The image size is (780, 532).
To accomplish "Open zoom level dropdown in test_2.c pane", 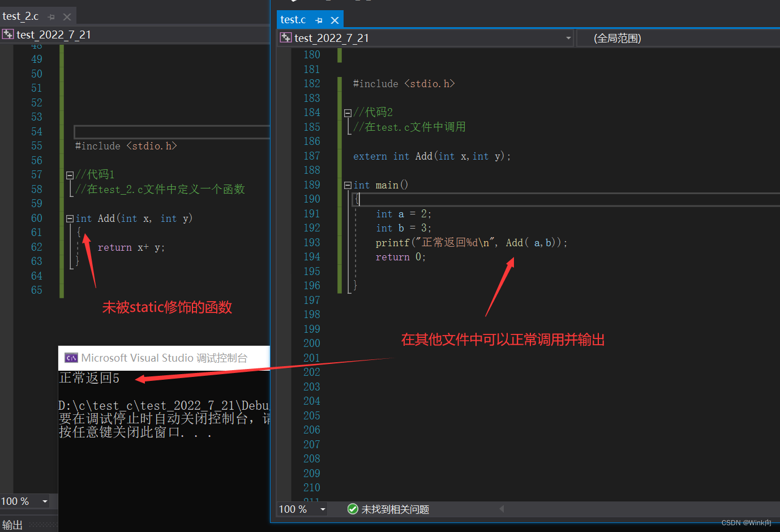I will 45,501.
